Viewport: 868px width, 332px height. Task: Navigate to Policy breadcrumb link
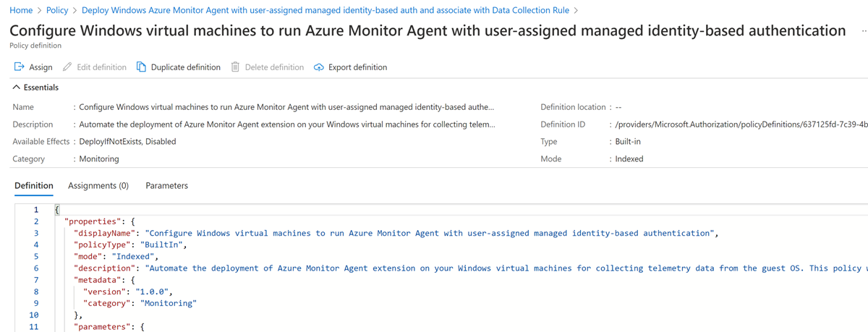pos(57,11)
